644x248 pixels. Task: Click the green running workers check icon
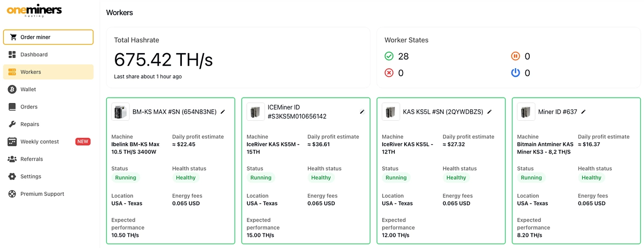389,56
